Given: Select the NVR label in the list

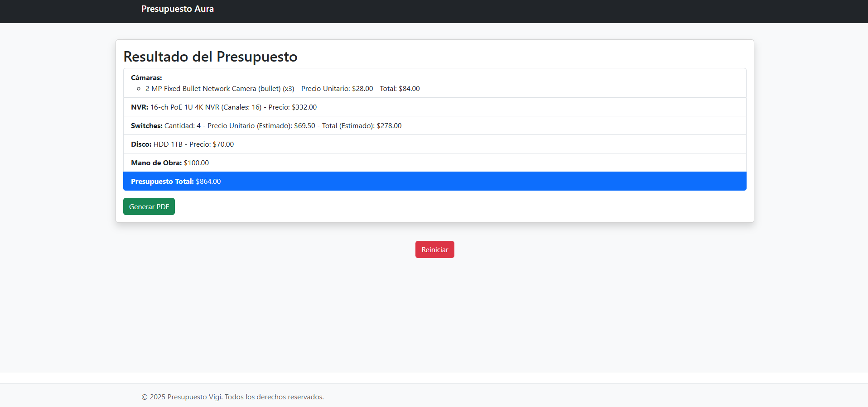Looking at the screenshot, I should click(x=140, y=107).
